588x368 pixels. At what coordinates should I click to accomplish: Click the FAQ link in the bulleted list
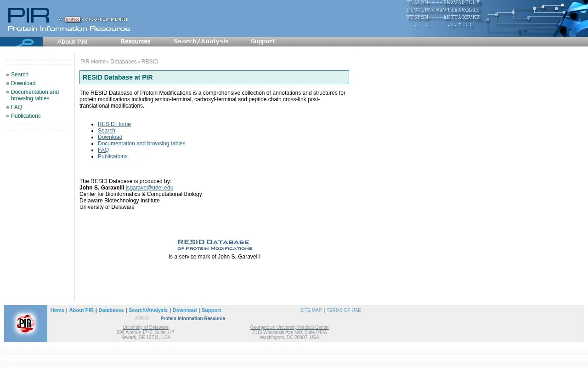pos(103,150)
